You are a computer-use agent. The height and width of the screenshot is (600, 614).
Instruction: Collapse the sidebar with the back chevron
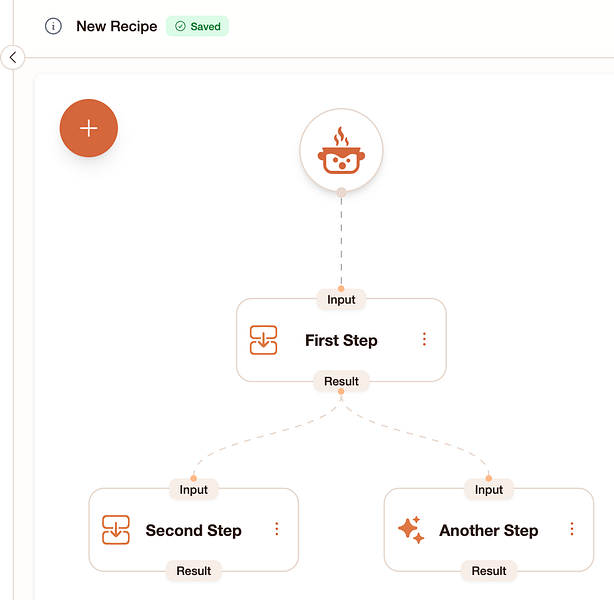pos(13,57)
